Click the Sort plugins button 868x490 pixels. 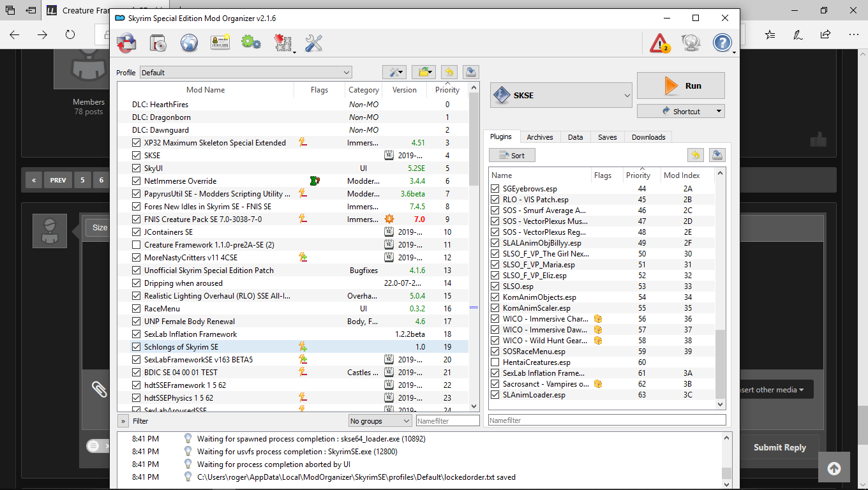point(512,155)
